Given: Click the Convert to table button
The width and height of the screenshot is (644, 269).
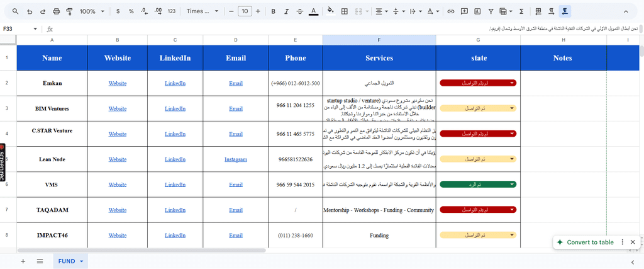Looking at the screenshot, I should click(586, 243).
